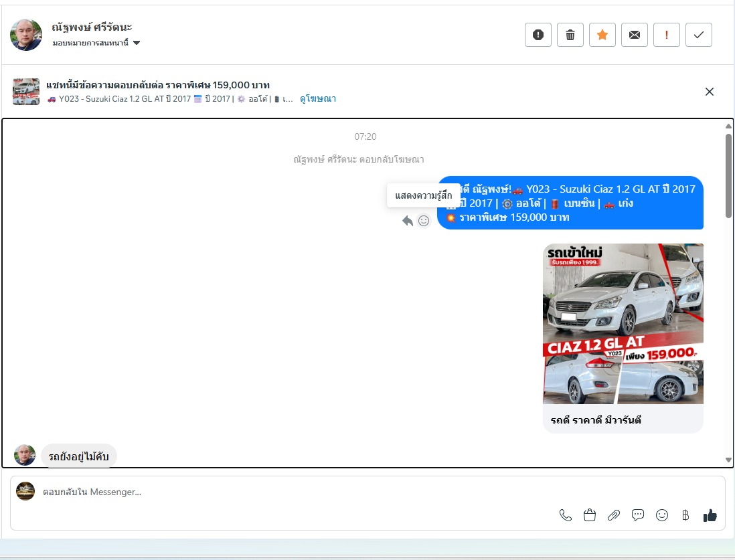Image resolution: width=735 pixels, height=560 pixels.
Task: Open ณัฐพงษ์ ศรีรัตนะ profile photo in header
Action: [26, 35]
